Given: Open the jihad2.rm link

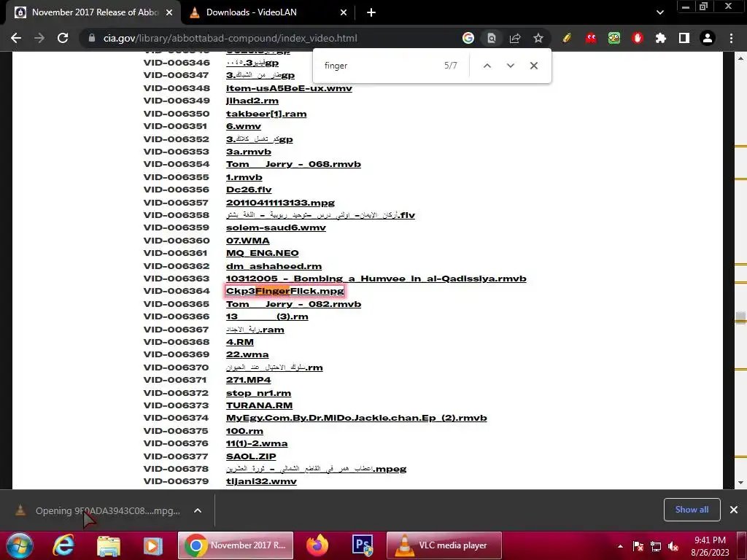Looking at the screenshot, I should (252, 101).
